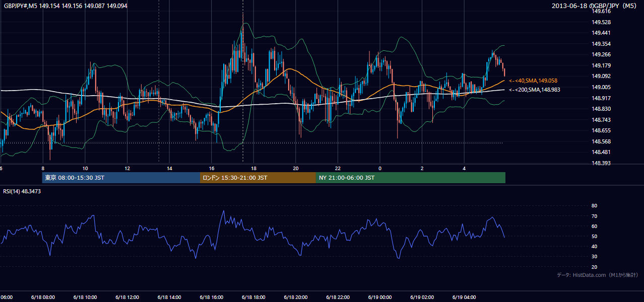Click hour label 12 under the price chart
The height and width of the screenshot is (302, 644).
[127, 169]
